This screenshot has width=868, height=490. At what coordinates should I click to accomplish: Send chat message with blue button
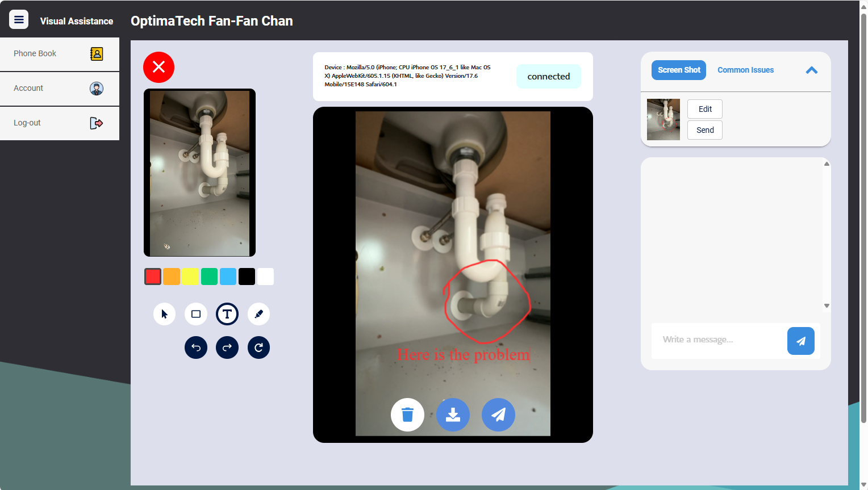(801, 341)
